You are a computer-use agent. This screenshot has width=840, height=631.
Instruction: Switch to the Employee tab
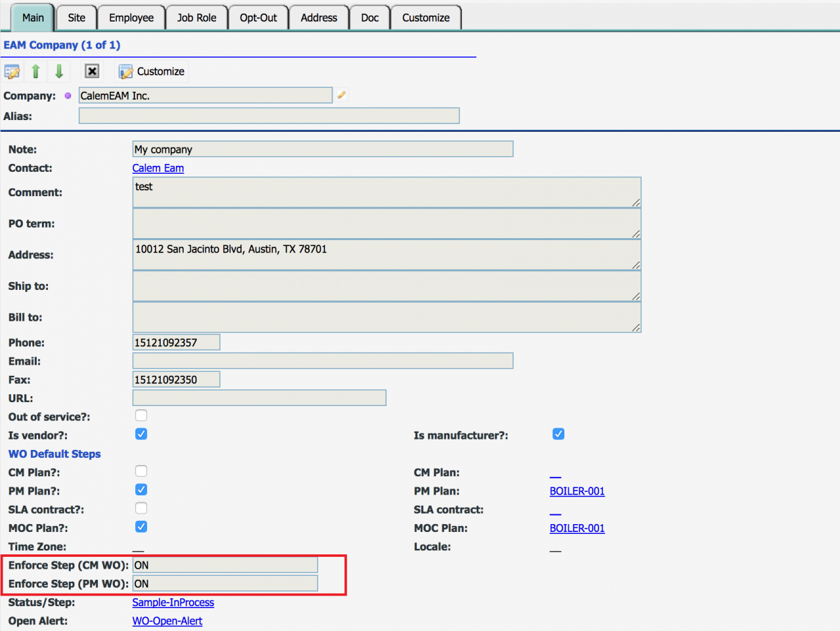click(x=131, y=17)
